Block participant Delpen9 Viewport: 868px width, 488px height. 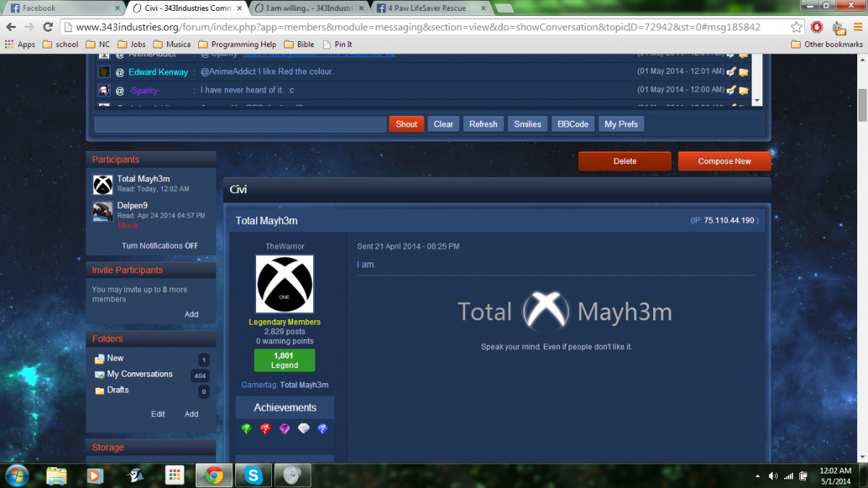coord(127,226)
